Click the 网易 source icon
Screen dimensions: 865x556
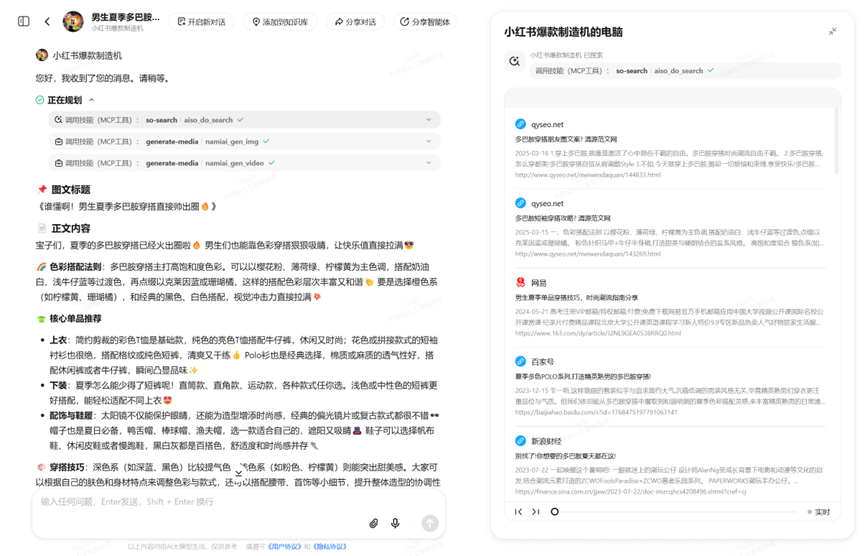[520, 282]
